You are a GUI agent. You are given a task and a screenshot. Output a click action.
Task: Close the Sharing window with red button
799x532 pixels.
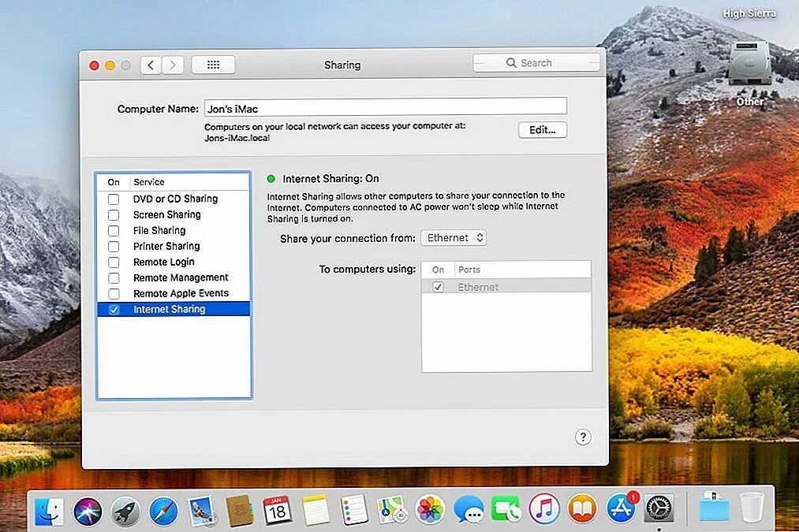click(x=94, y=65)
